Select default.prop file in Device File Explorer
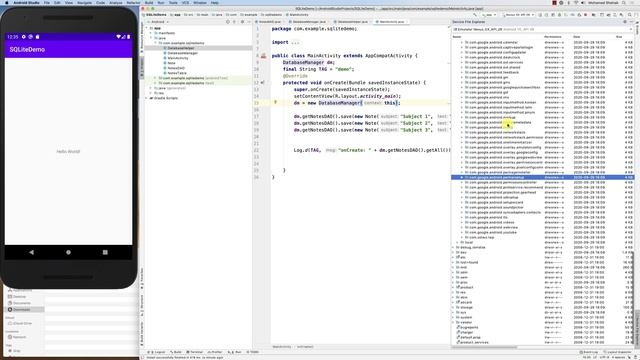The width and height of the screenshot is (640, 360). [470, 337]
